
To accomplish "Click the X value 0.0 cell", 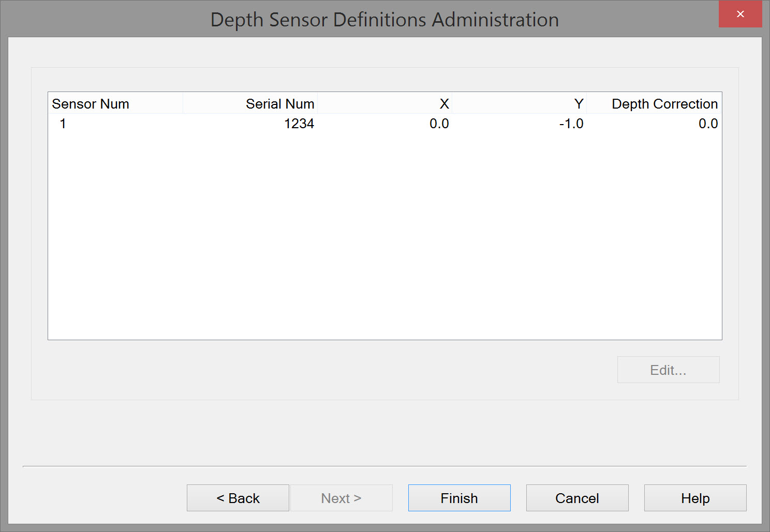I will pos(439,124).
